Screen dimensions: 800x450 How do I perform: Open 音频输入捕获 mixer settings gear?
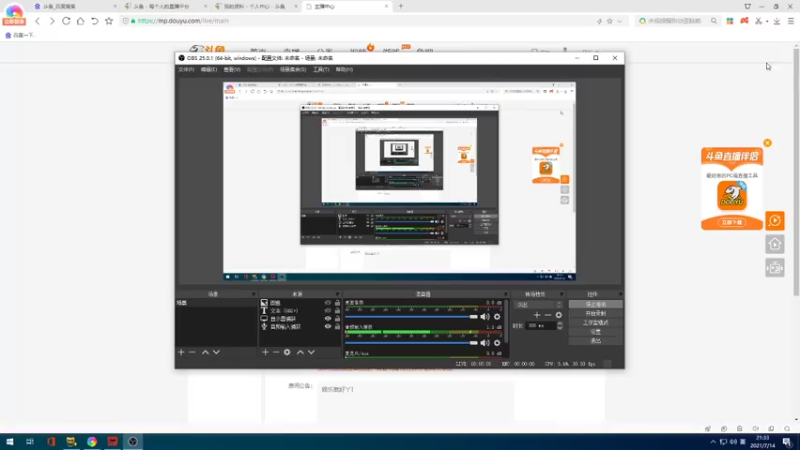tap(497, 343)
